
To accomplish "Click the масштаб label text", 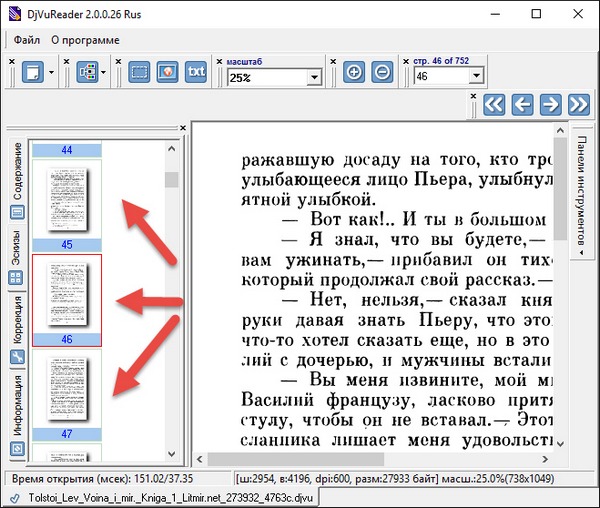I will (244, 62).
